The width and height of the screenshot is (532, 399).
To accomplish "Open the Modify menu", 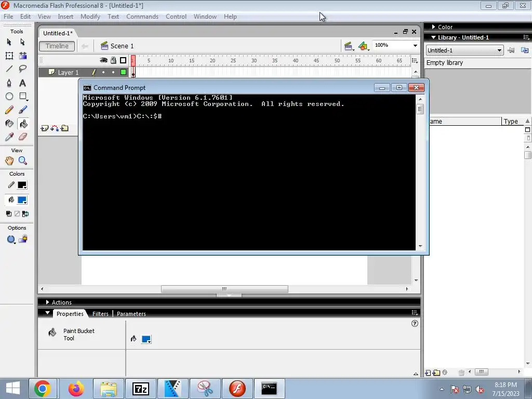I will (90, 17).
